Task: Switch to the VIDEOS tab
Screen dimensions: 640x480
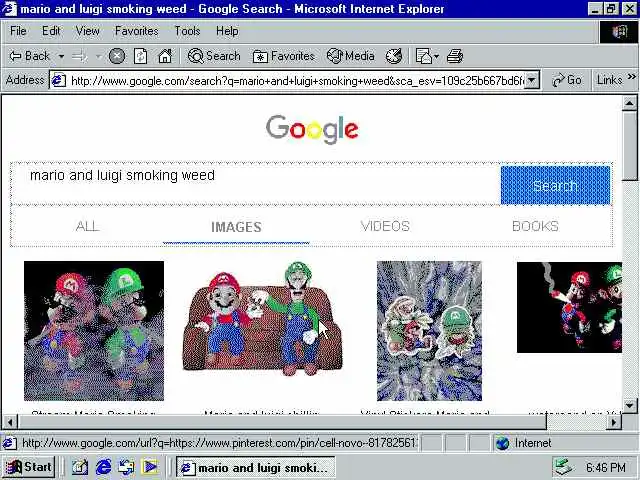Action: coord(385,226)
